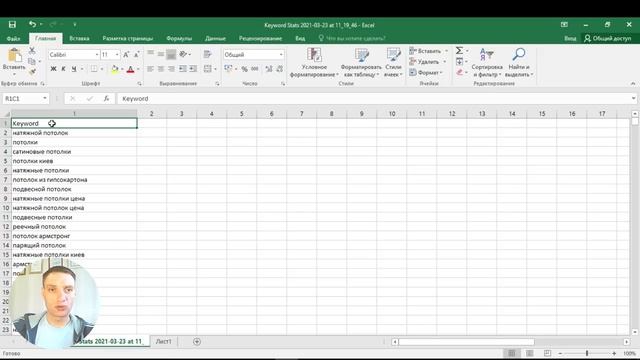Toggle italic К formatting
The height and width of the screenshot is (360, 640).
63,69
